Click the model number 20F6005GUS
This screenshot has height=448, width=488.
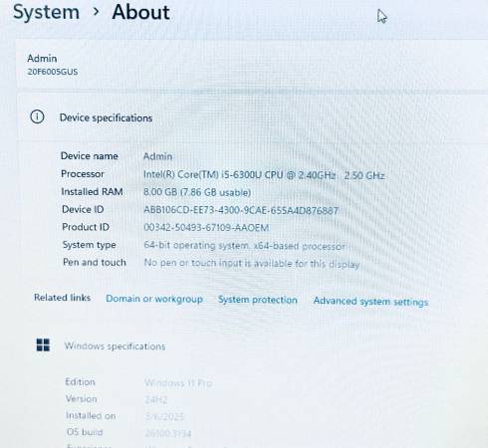click(53, 72)
